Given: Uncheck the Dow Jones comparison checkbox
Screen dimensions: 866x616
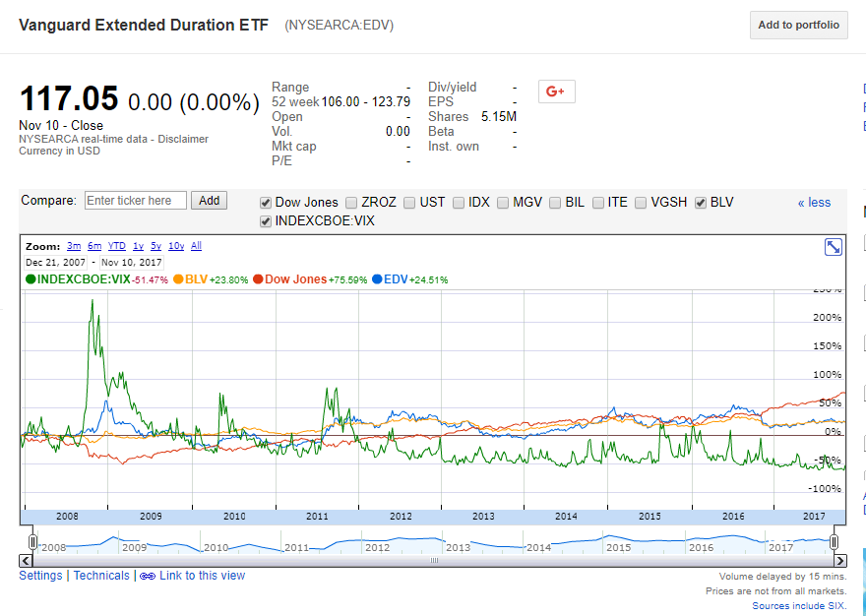Looking at the screenshot, I should pyautogui.click(x=266, y=203).
